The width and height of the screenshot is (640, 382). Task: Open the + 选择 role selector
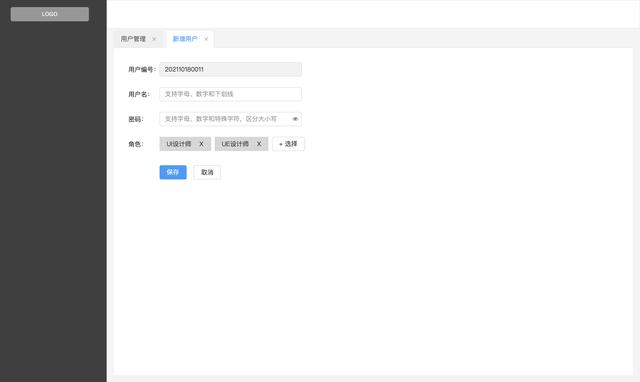pyautogui.click(x=288, y=144)
